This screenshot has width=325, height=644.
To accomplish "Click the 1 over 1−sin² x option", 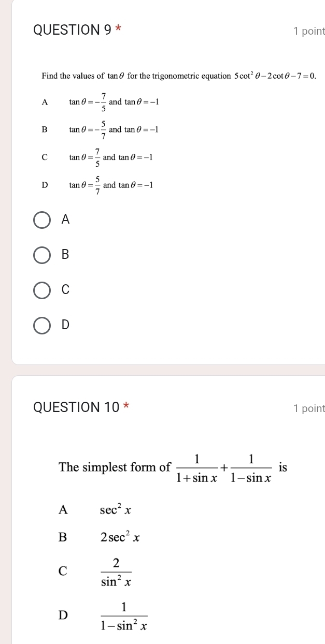I will [x=124, y=614].
